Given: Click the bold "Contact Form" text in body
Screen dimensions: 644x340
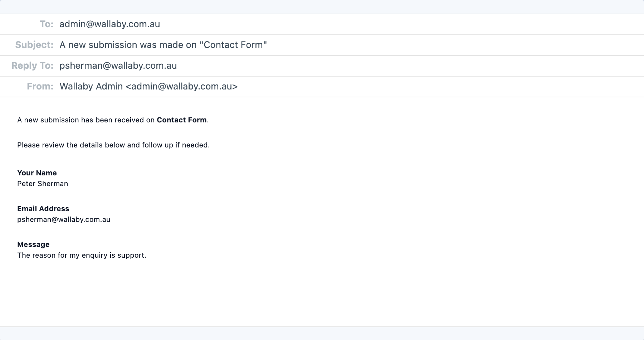Looking at the screenshot, I should click(182, 120).
